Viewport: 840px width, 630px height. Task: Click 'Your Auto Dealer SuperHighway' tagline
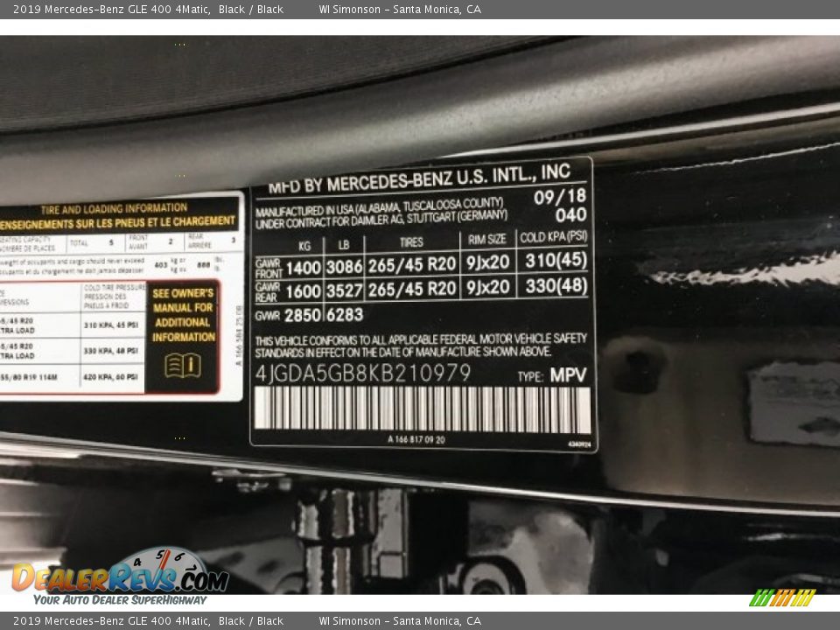120,599
